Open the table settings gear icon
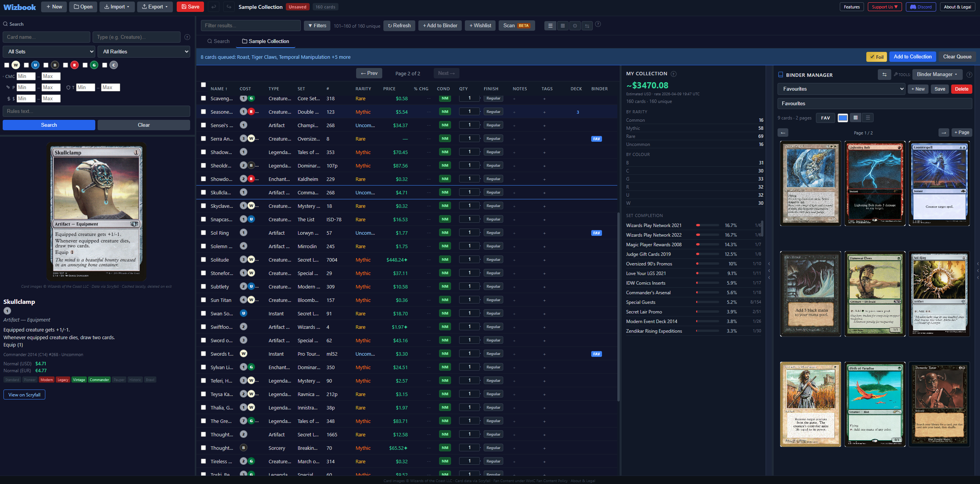The image size is (980, 484). (575, 25)
